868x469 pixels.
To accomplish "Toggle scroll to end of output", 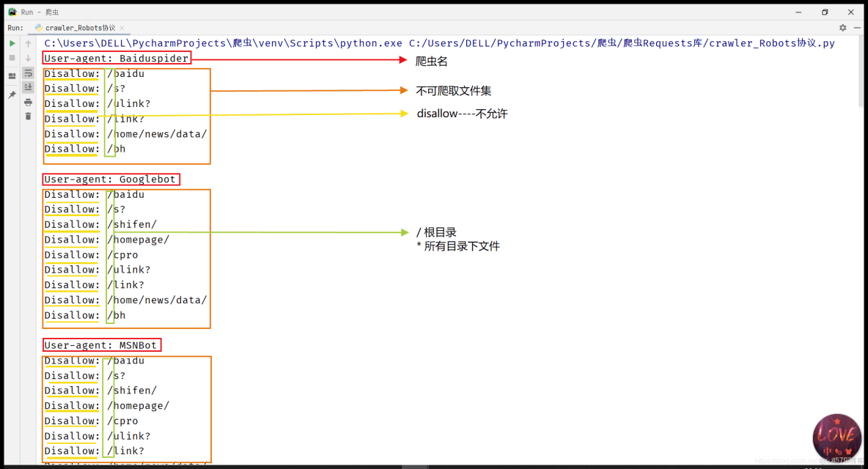I will point(29,86).
